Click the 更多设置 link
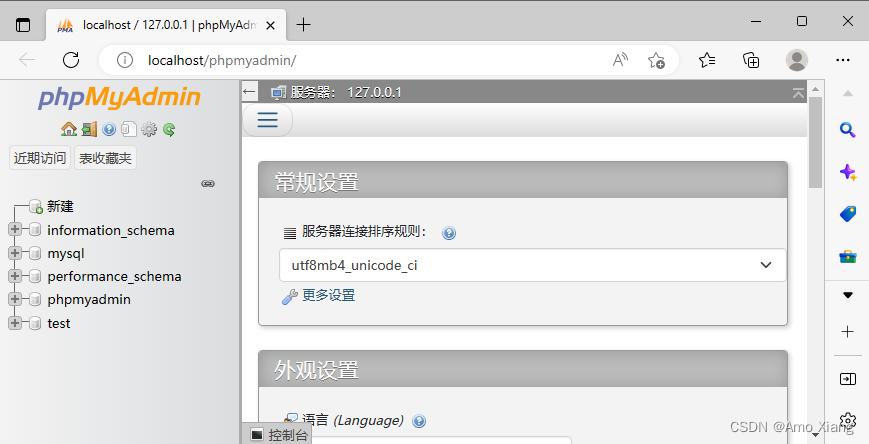 [x=329, y=295]
